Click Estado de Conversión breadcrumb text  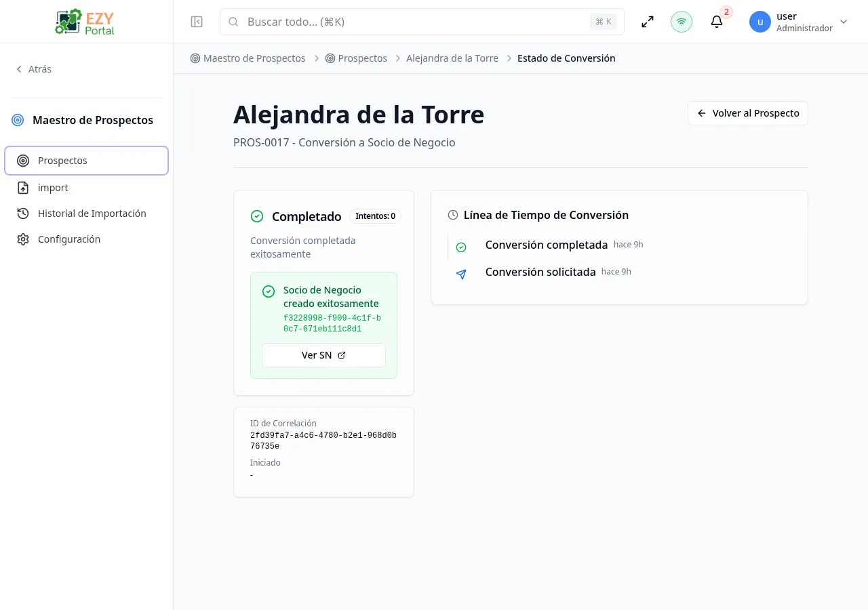point(566,58)
